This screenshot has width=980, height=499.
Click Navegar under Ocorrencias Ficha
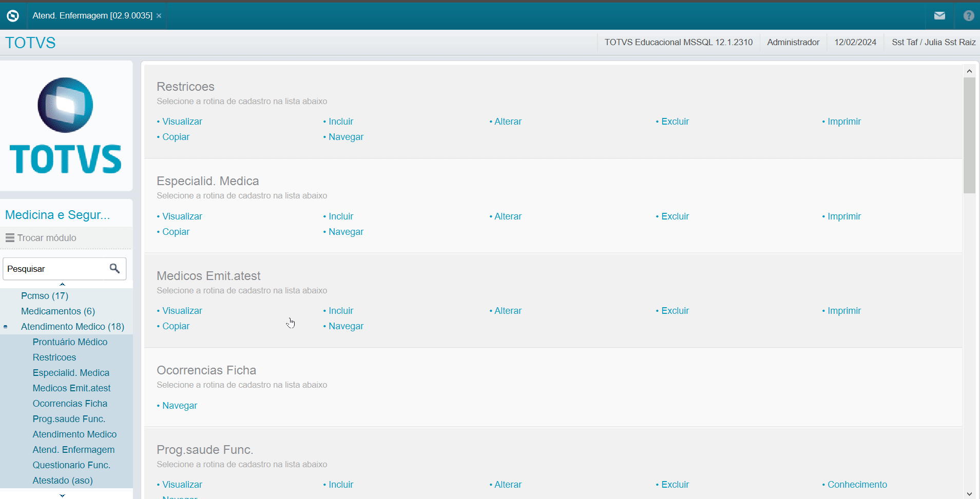(180, 406)
